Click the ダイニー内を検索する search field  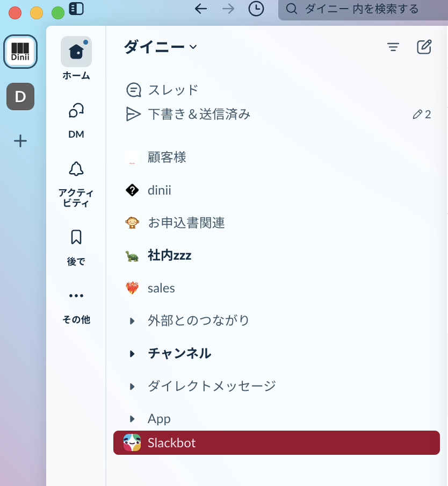[363, 9]
